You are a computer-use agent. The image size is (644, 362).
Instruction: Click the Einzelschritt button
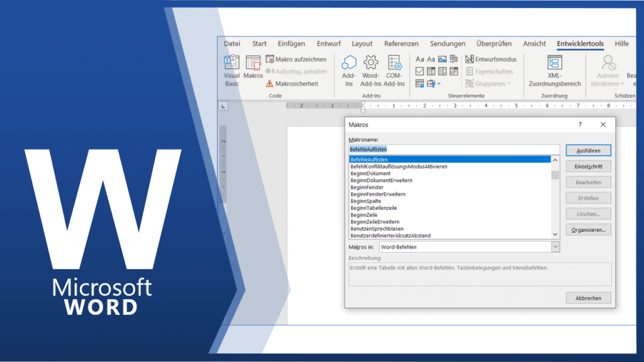click(588, 166)
